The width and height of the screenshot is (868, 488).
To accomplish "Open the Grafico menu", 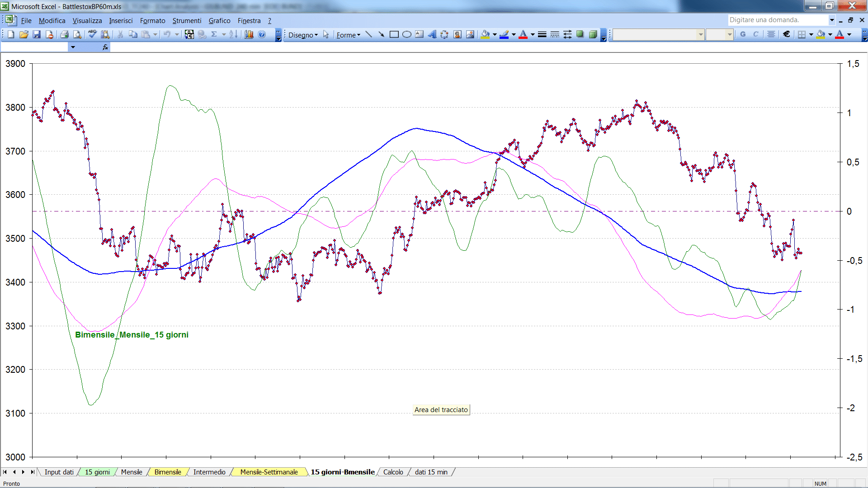I will coord(219,21).
